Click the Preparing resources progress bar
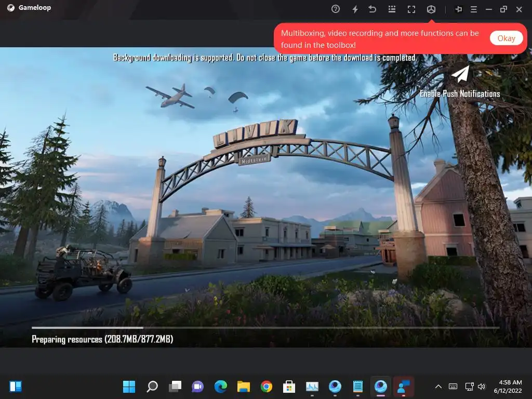Screen dimensions: 532x399 click(x=265, y=328)
